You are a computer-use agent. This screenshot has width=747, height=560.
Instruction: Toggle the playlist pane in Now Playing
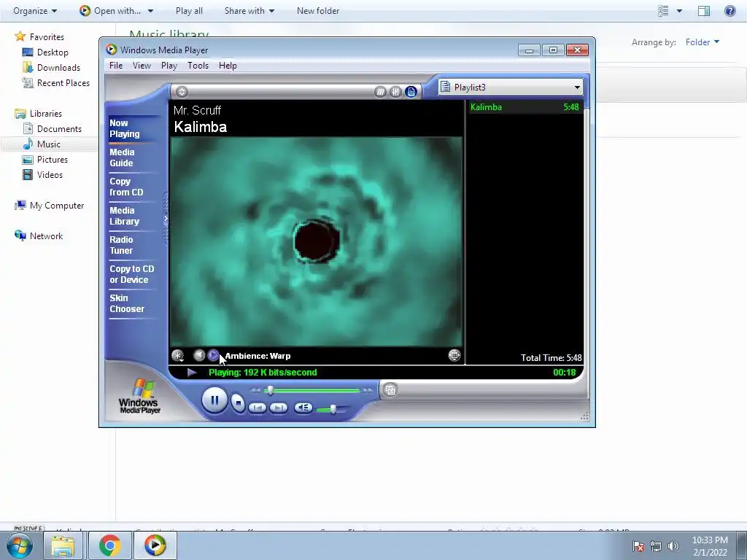coord(411,92)
